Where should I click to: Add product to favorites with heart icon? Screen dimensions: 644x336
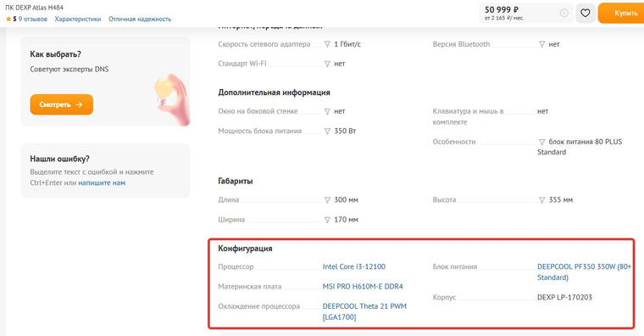tap(586, 14)
